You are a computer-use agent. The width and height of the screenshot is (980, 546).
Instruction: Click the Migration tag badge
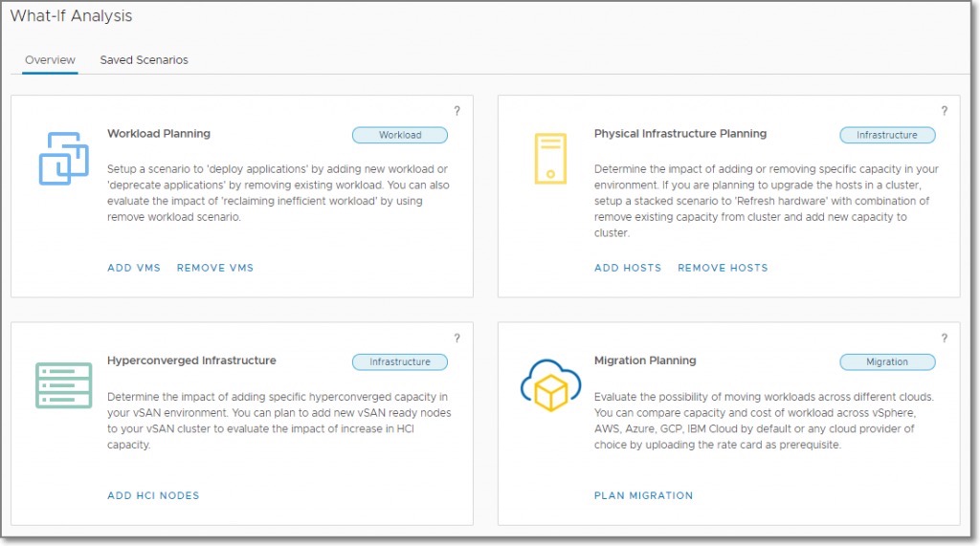click(x=887, y=361)
